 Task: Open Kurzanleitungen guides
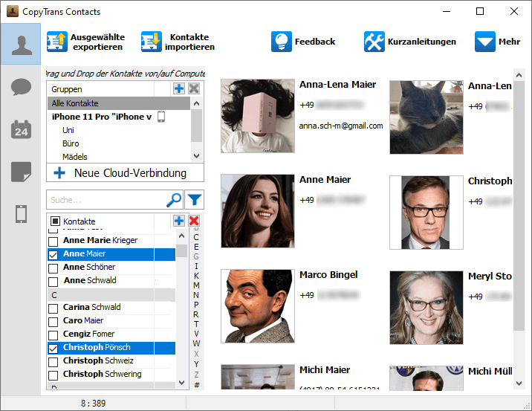tap(410, 42)
